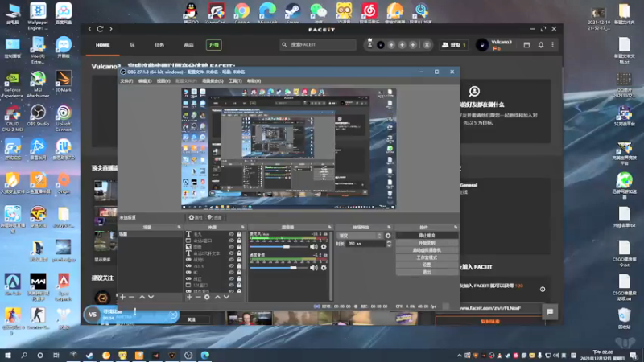The image size is (644, 362).
Task: Click 开始录制 start recording button
Action: 427,243
